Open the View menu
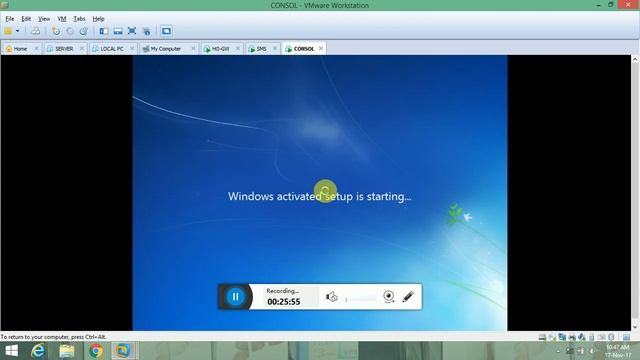Viewport: 640px width, 360px height. 44,19
